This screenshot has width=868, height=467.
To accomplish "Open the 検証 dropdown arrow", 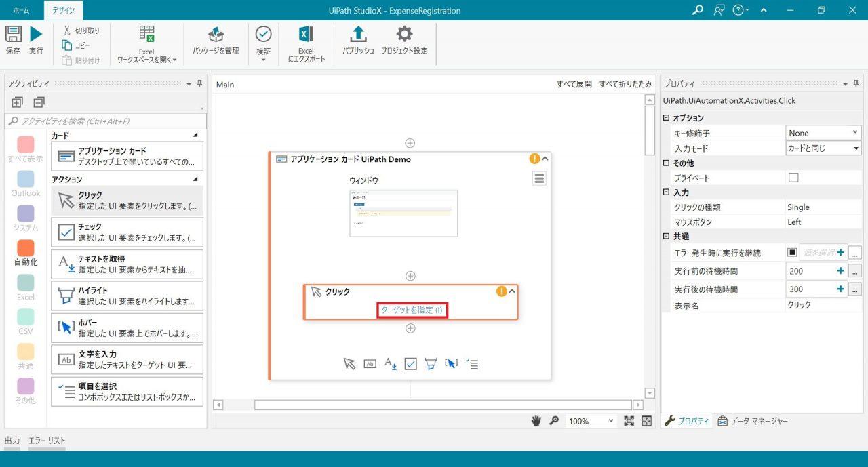I will [263, 60].
